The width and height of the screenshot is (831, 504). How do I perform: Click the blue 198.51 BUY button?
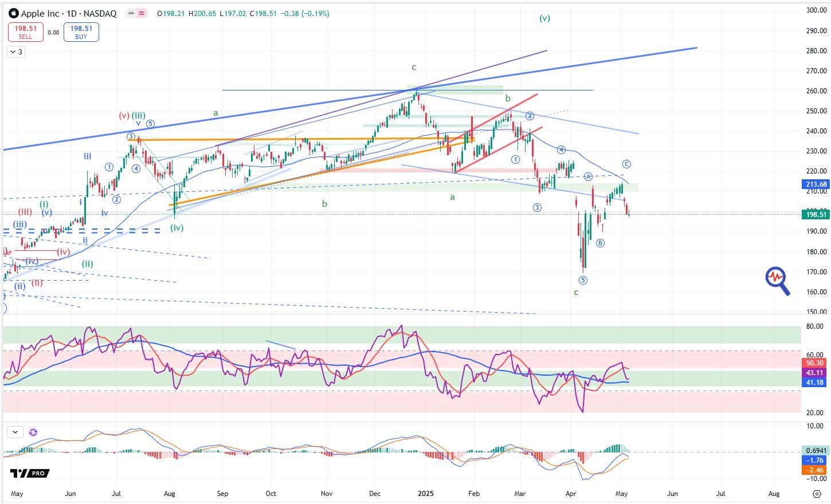[x=81, y=32]
